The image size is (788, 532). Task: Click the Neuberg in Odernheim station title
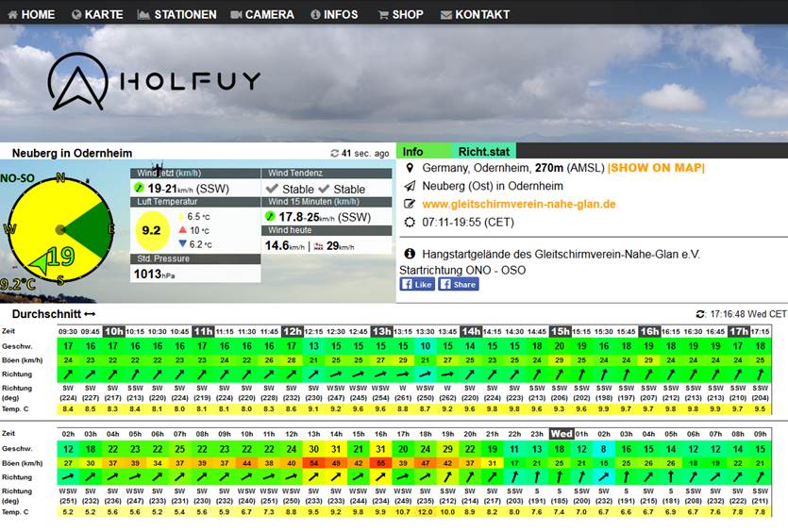[x=72, y=153]
